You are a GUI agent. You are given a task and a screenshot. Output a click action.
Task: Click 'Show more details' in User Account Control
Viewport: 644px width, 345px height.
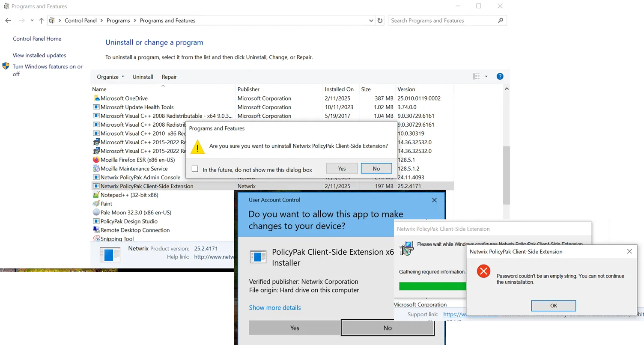[275, 308]
